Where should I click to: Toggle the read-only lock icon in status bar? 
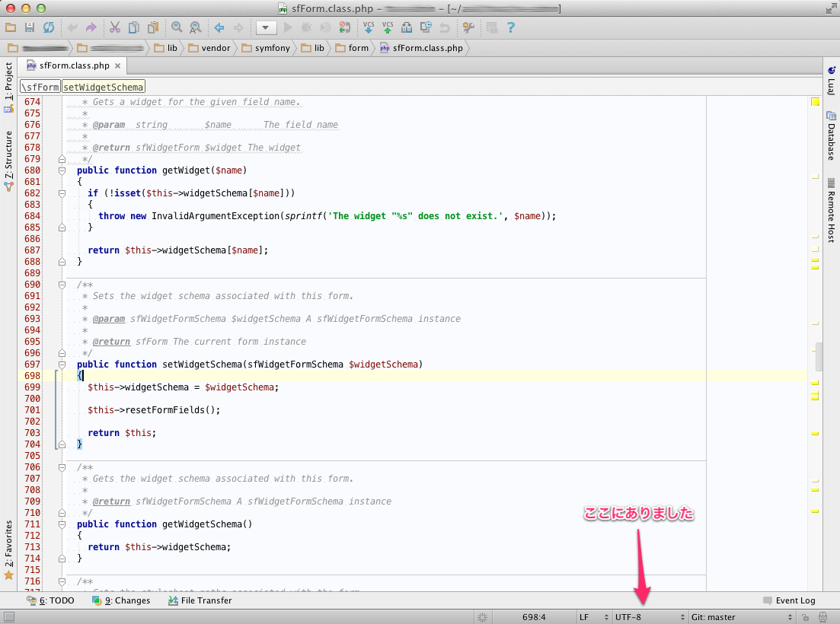(804, 617)
